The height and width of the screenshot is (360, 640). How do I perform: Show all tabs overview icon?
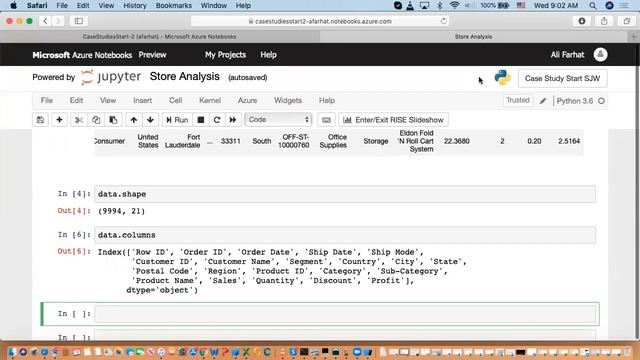pyautogui.click(x=627, y=21)
